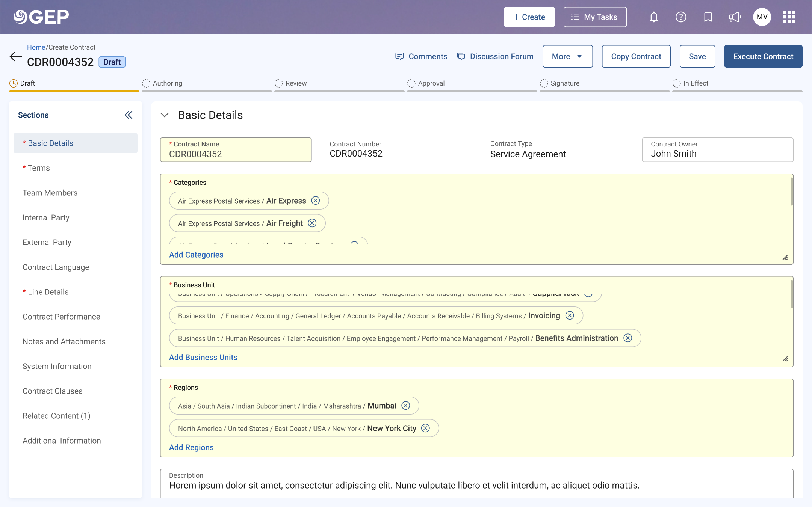Screen dimensions: 812x507
Task: Open the Internal Party section
Action: coord(76,217)
